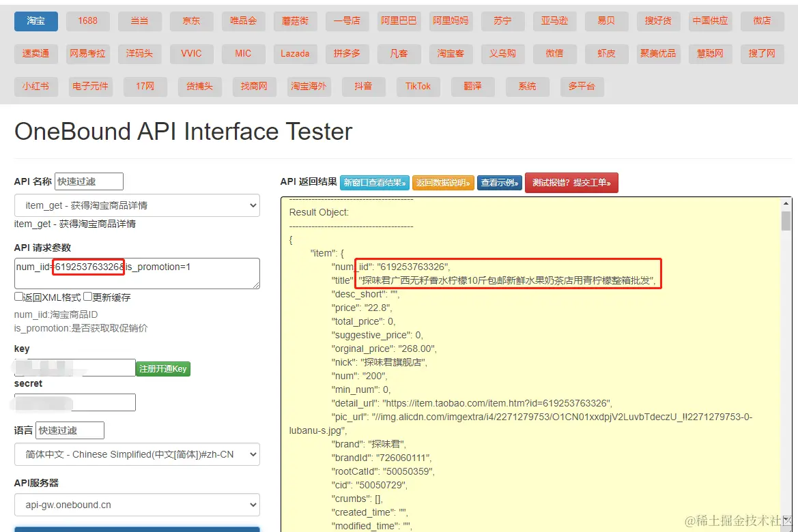The width and height of the screenshot is (798, 532).
Task: Click the "price": "22.8" line
Action: [362, 308]
